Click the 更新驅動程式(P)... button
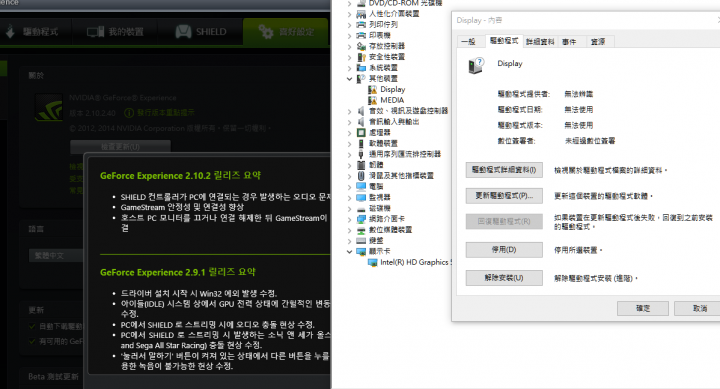 pyautogui.click(x=504, y=196)
